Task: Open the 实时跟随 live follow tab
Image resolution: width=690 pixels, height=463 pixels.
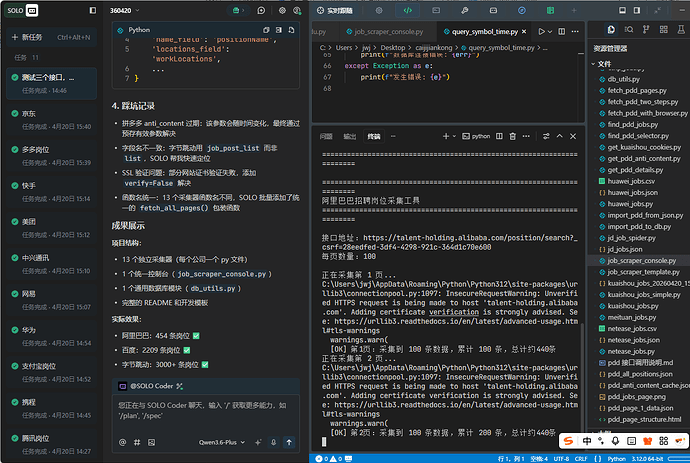Action: pyautogui.click(x=335, y=10)
